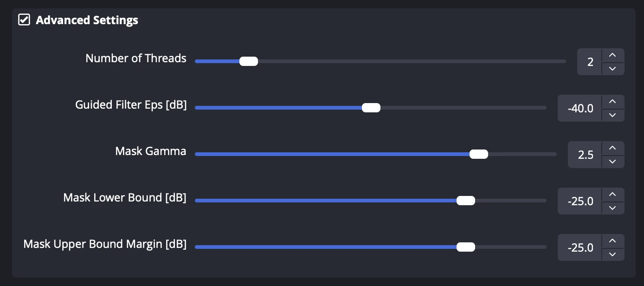This screenshot has width=644, height=286.
Task: Decrease Mask Lower Bound with down arrow
Action: point(612,208)
